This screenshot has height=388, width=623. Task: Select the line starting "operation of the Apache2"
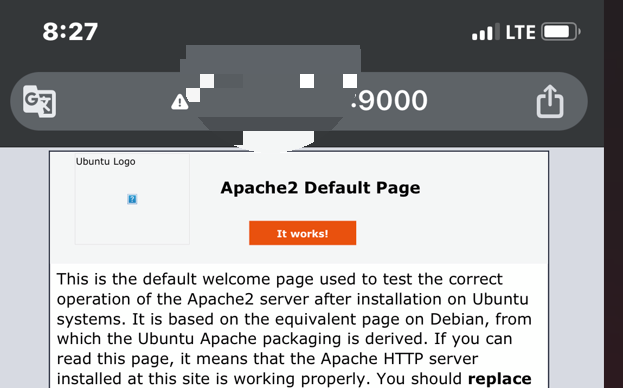[292, 299]
